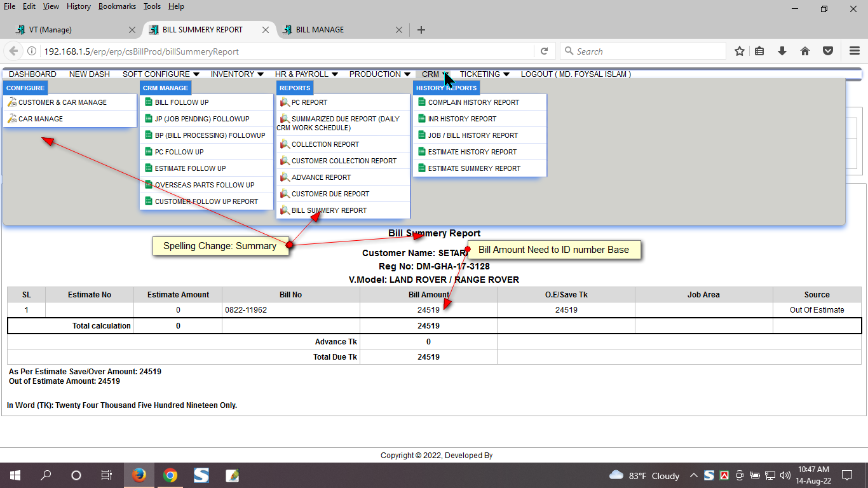Open ESTIMATE SUMMERY REPORT
This screenshot has height=488, width=868.
click(x=480, y=168)
